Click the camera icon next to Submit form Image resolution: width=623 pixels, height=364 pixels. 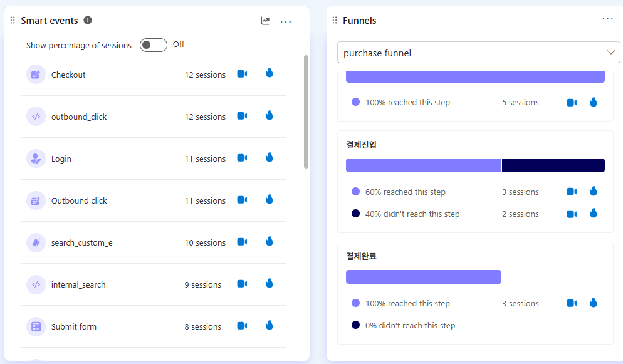(242, 325)
